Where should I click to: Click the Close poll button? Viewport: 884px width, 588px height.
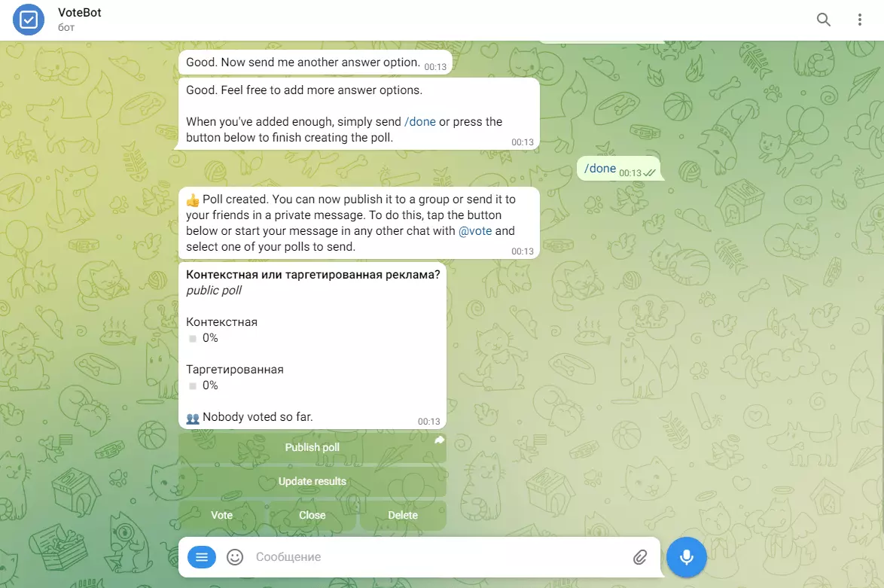(312, 515)
